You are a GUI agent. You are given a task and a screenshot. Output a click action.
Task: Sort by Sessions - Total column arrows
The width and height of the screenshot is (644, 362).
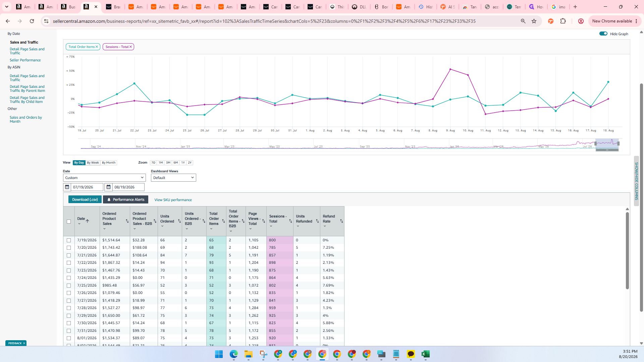coord(290,221)
